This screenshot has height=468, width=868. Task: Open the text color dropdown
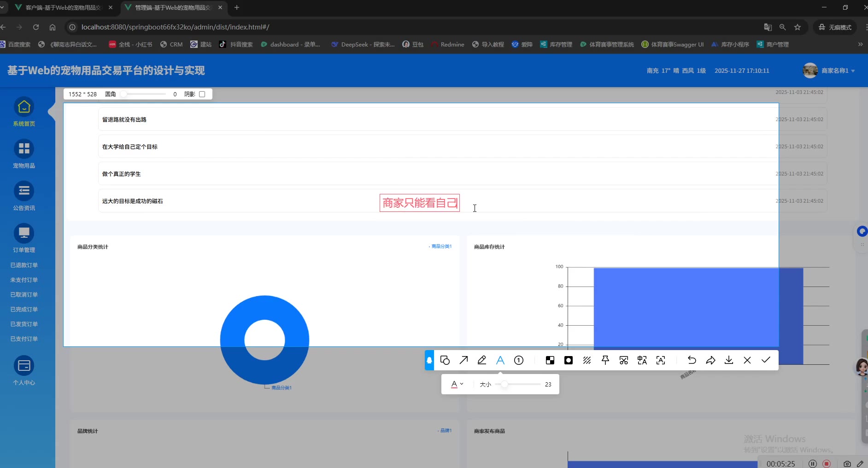click(x=457, y=384)
